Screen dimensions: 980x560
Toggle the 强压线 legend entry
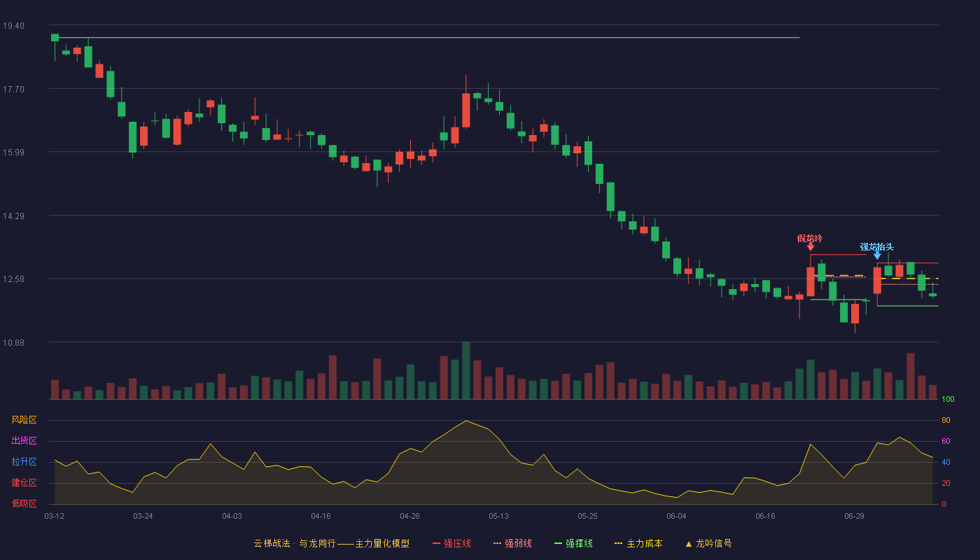451,543
